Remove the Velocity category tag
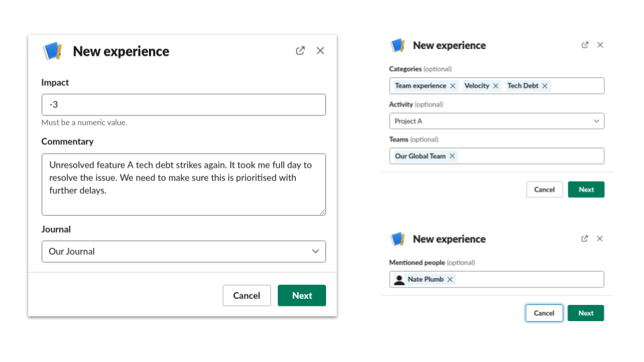The height and width of the screenshot is (362, 644). pos(496,86)
